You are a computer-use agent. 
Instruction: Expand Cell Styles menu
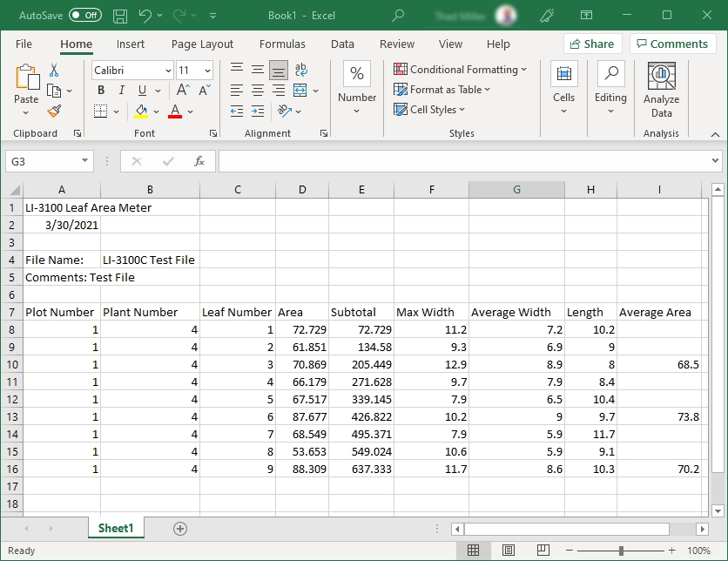click(x=429, y=110)
